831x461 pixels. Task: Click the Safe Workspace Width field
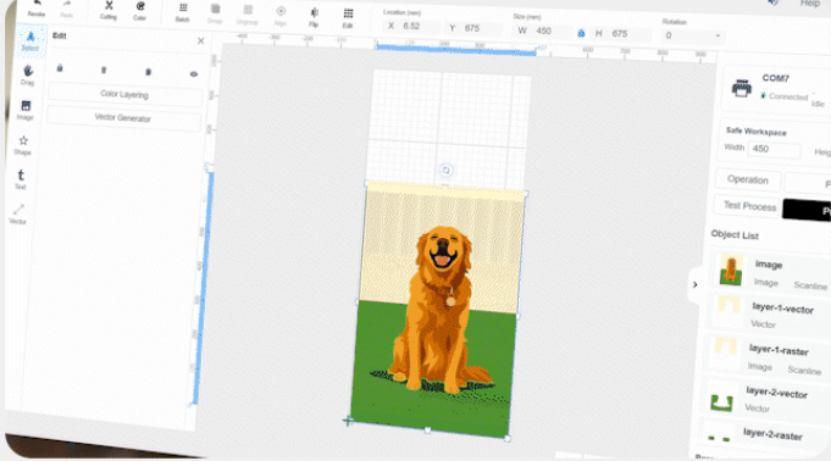(774, 149)
